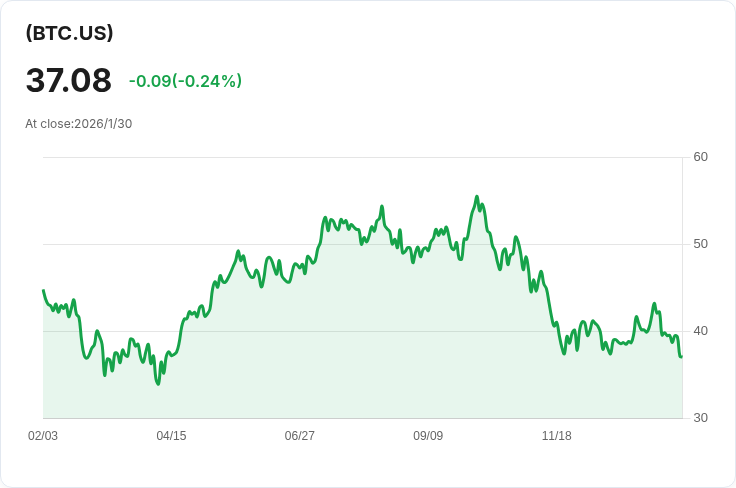Image resolution: width=736 pixels, height=488 pixels.
Task: Select the 06/27 date on the time axis
Action: [299, 436]
